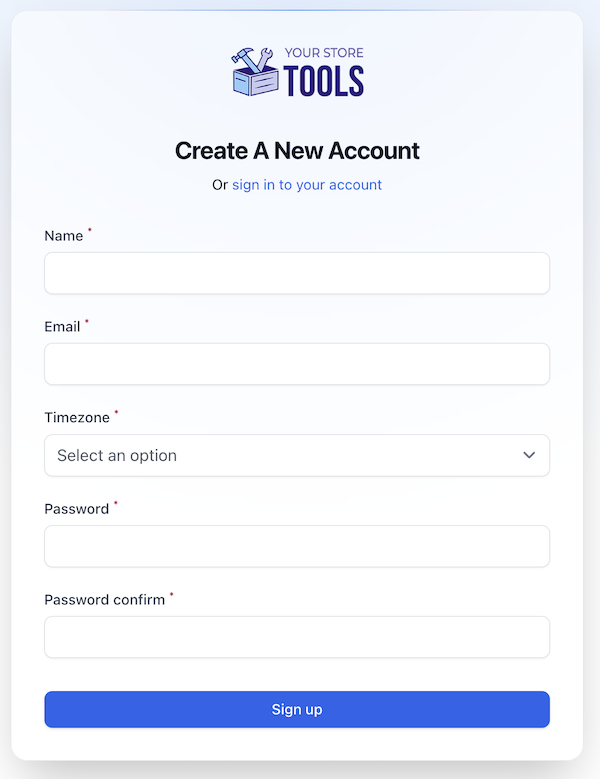The image size is (600, 779).
Task: Expand the Timezone dropdown chevron
Action: point(529,455)
